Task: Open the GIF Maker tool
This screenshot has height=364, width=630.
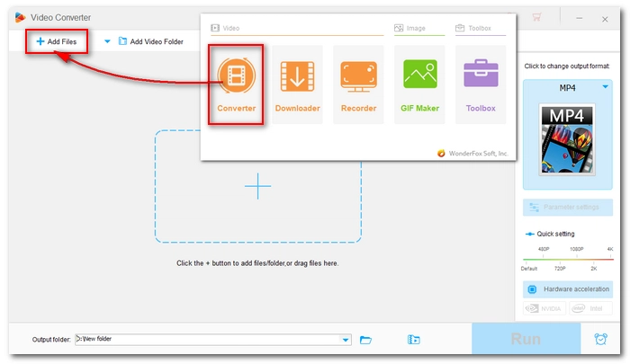Action: [419, 84]
